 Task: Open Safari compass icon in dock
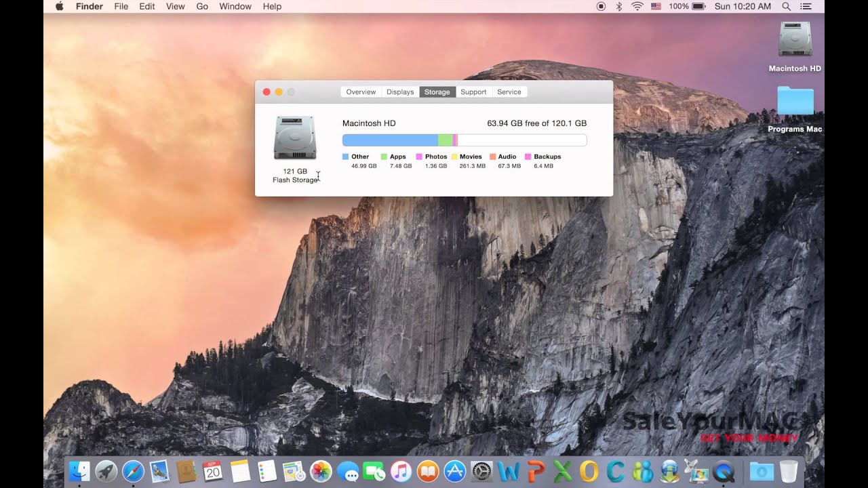pos(133,471)
